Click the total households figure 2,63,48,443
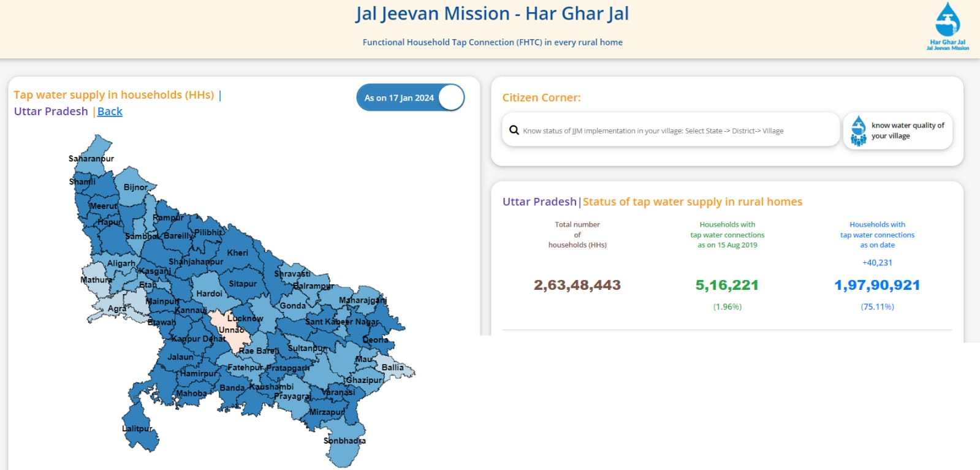 [x=577, y=285]
